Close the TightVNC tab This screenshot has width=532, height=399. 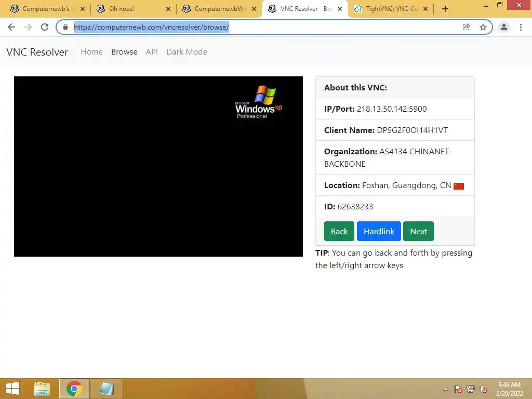(x=425, y=9)
